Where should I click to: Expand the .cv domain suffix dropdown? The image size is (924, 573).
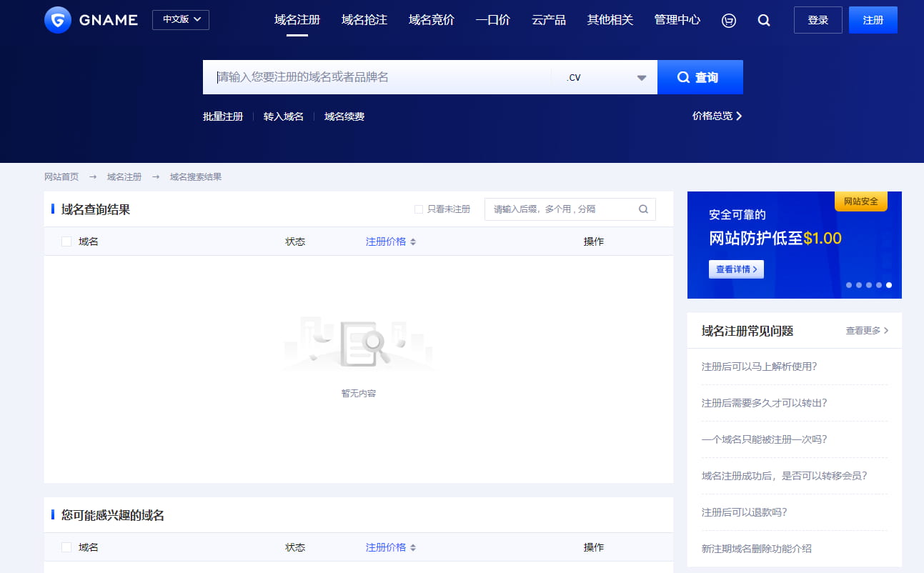641,78
